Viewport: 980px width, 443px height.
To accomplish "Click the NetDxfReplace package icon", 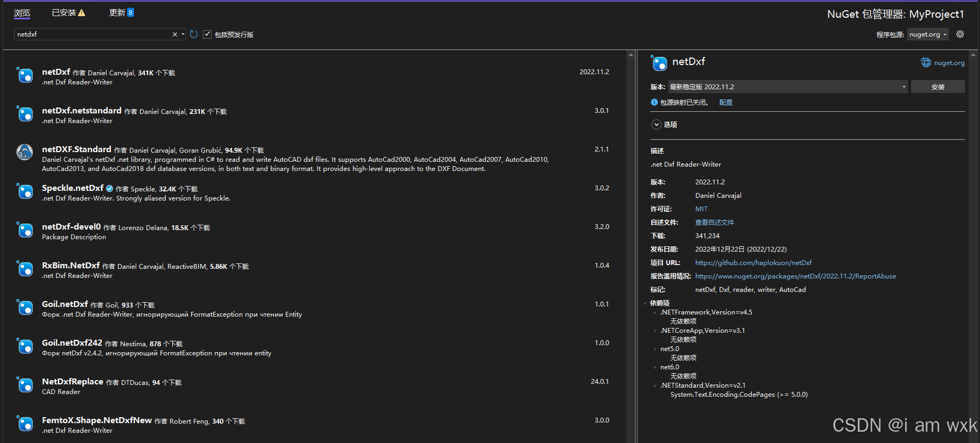I will tap(25, 385).
